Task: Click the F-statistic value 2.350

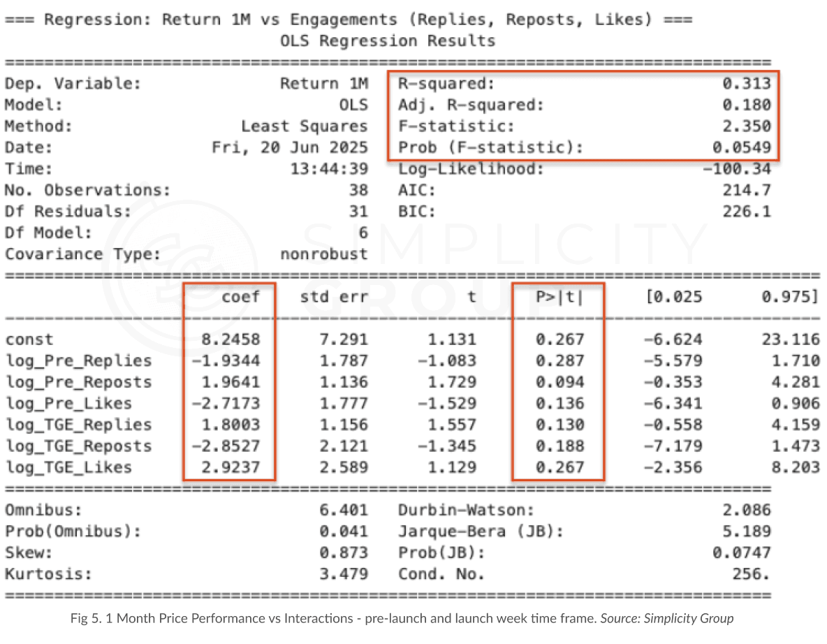Action: coord(746,126)
